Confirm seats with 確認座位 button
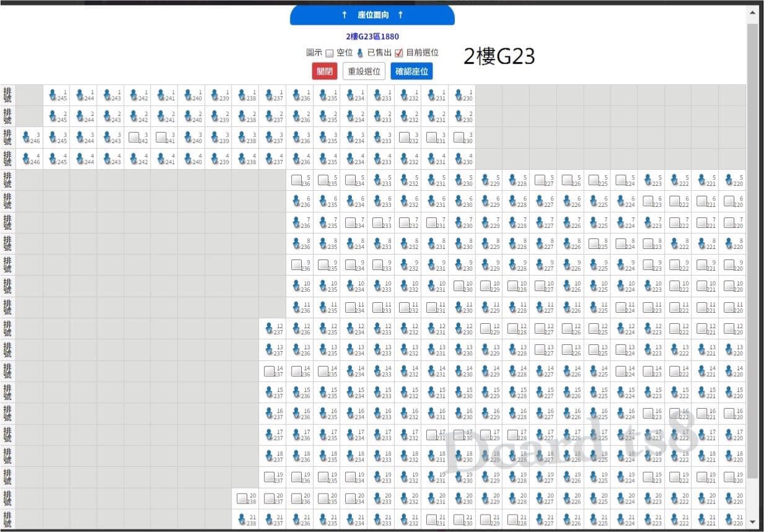The width and height of the screenshot is (764, 532). pos(411,71)
